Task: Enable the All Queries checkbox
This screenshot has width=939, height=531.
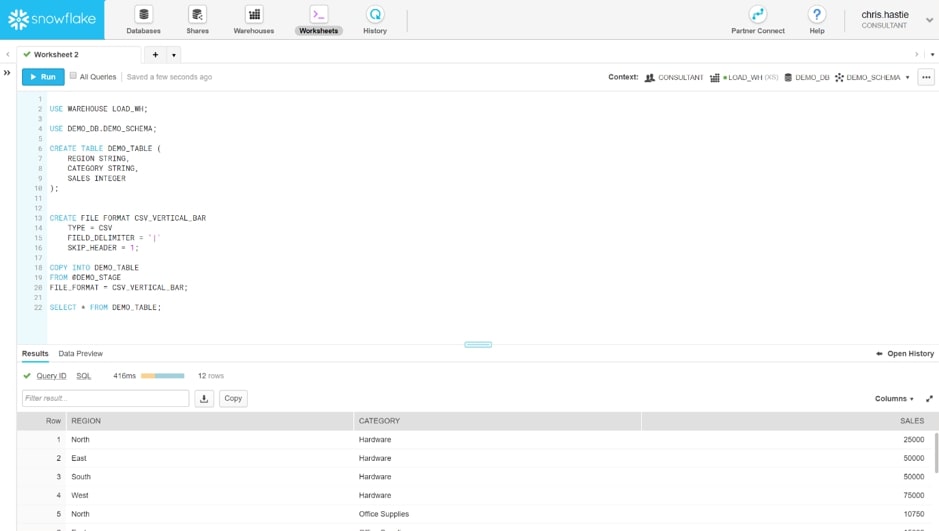Action: [73, 76]
